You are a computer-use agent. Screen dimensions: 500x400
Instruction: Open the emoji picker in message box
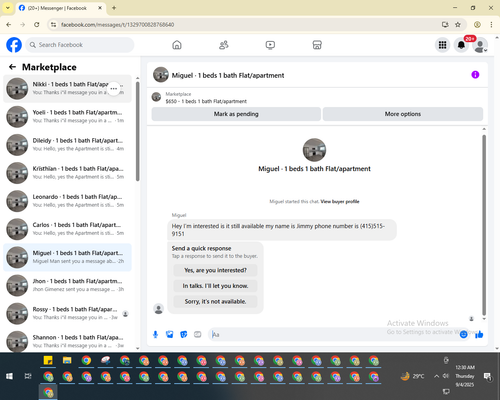pyautogui.click(x=463, y=334)
